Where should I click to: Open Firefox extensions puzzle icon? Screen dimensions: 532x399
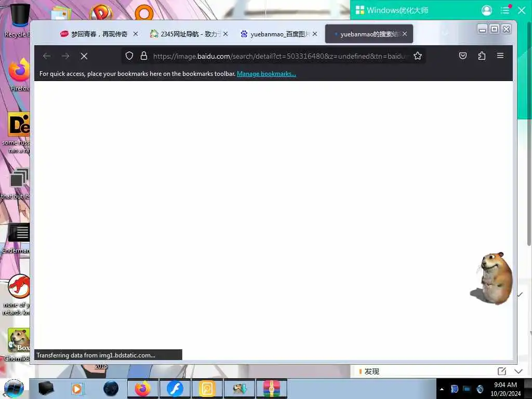482,56
